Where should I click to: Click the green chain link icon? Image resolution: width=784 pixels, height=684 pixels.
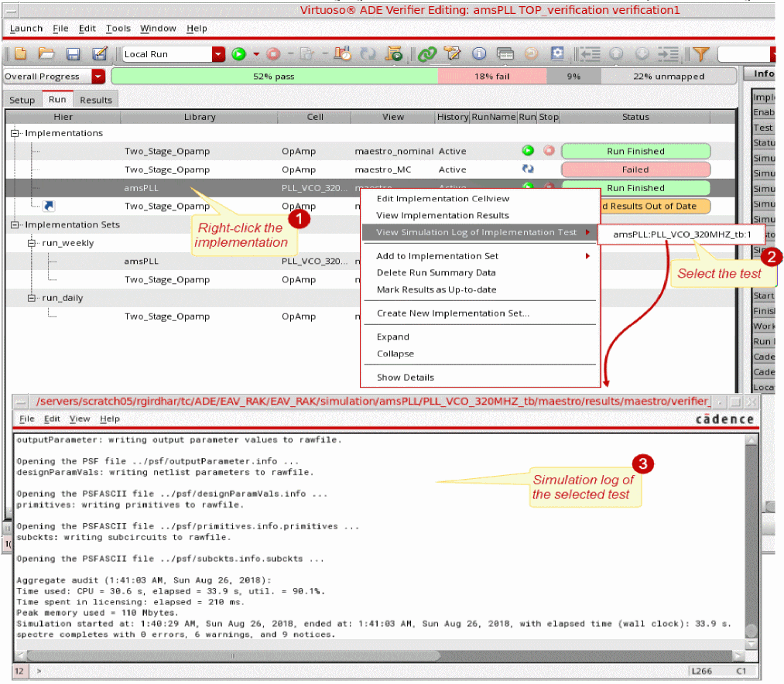point(426,54)
